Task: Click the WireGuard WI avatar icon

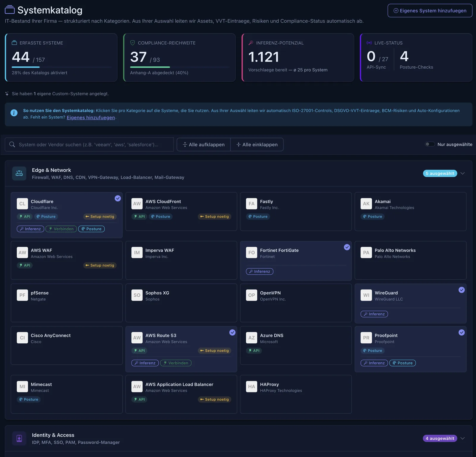Action: point(366,295)
